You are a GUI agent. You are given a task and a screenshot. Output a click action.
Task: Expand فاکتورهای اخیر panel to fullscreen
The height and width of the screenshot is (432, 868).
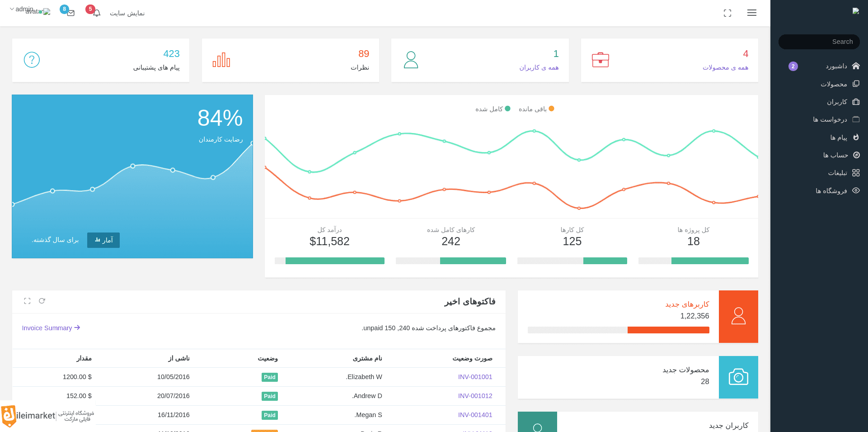(x=27, y=301)
